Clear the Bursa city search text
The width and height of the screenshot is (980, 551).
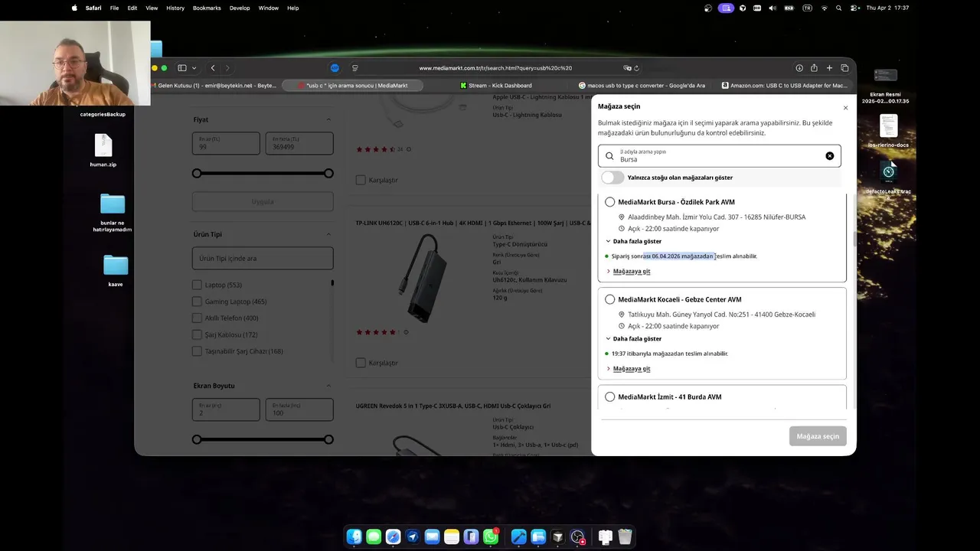(829, 156)
